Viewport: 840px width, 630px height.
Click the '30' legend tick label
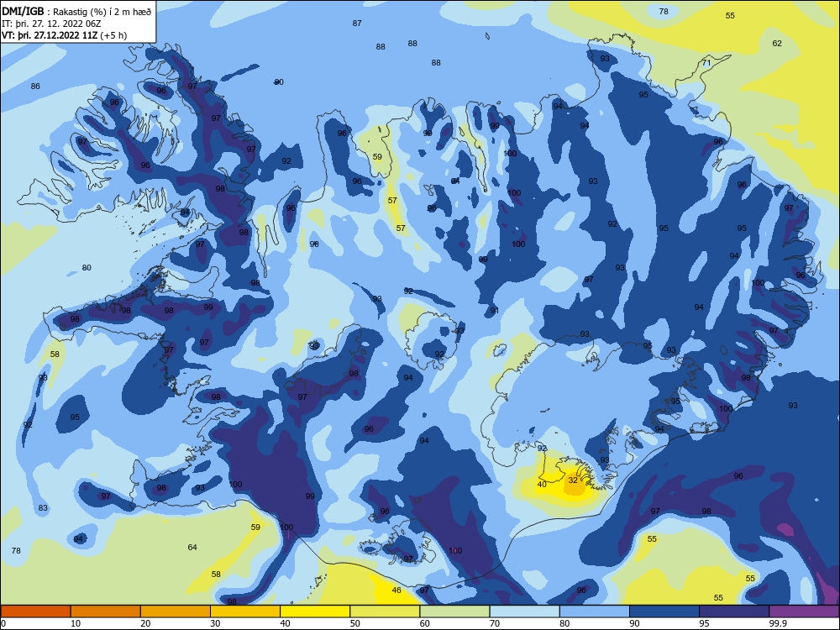(215, 623)
